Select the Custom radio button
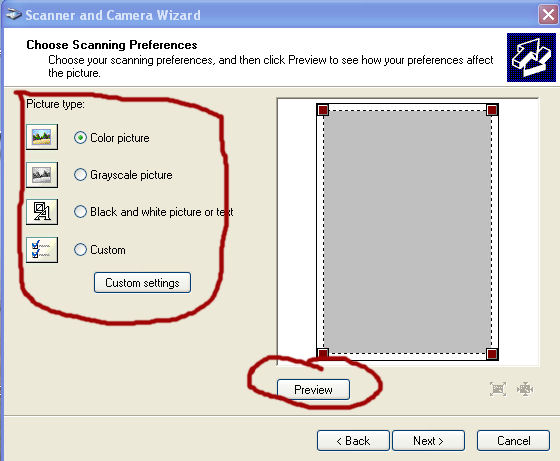This screenshot has width=560, height=461. [x=80, y=250]
